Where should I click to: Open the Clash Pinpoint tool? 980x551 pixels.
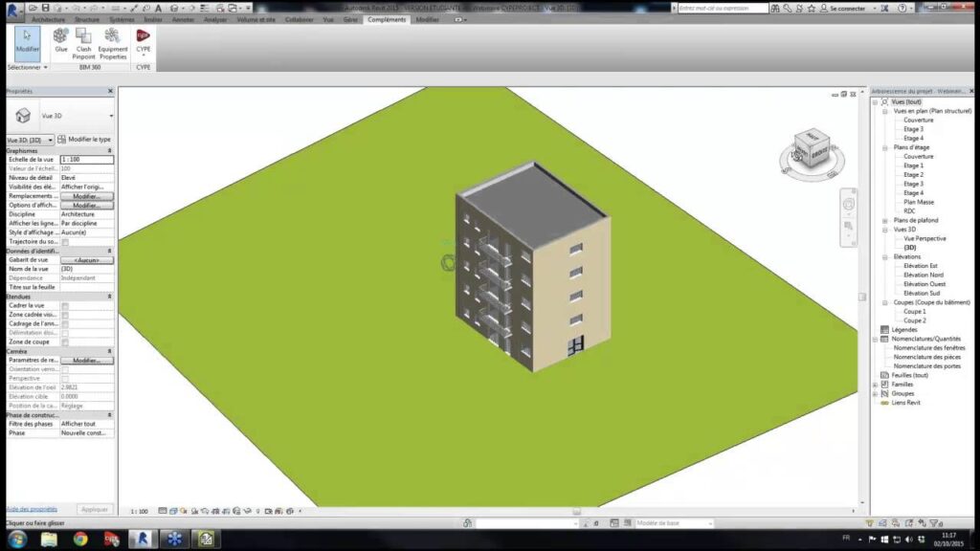(84, 43)
